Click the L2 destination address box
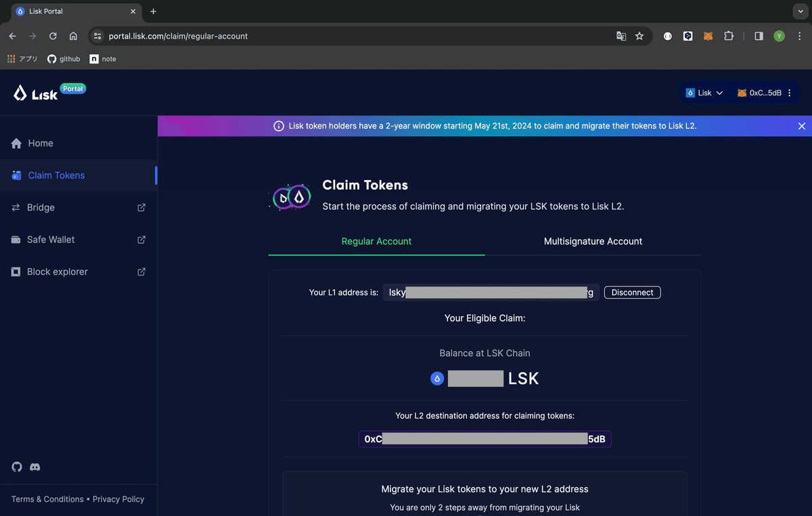This screenshot has width=812, height=516. tap(484, 439)
